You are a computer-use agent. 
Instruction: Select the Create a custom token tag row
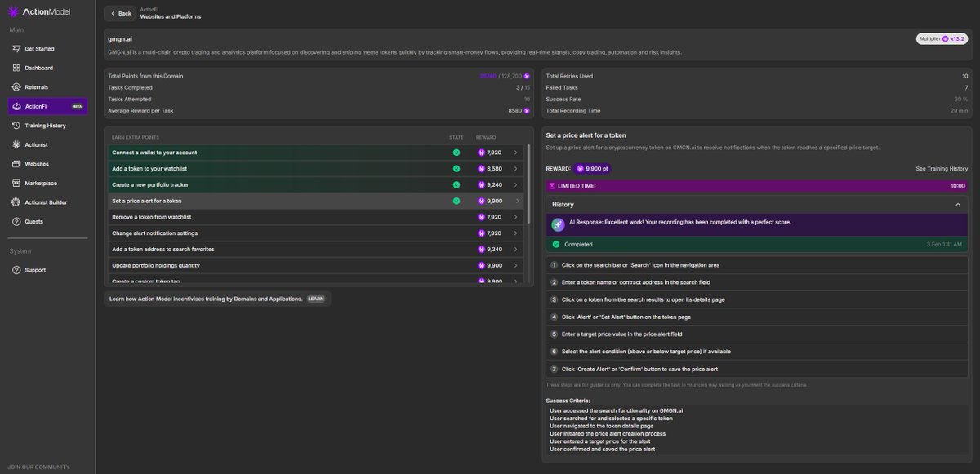318,281
